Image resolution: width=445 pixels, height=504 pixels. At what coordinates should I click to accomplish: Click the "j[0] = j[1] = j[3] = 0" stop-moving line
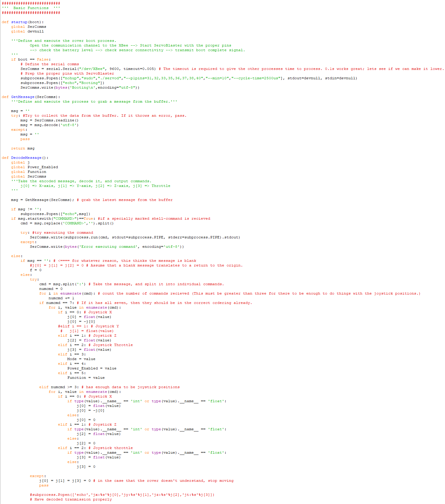coord(136,481)
